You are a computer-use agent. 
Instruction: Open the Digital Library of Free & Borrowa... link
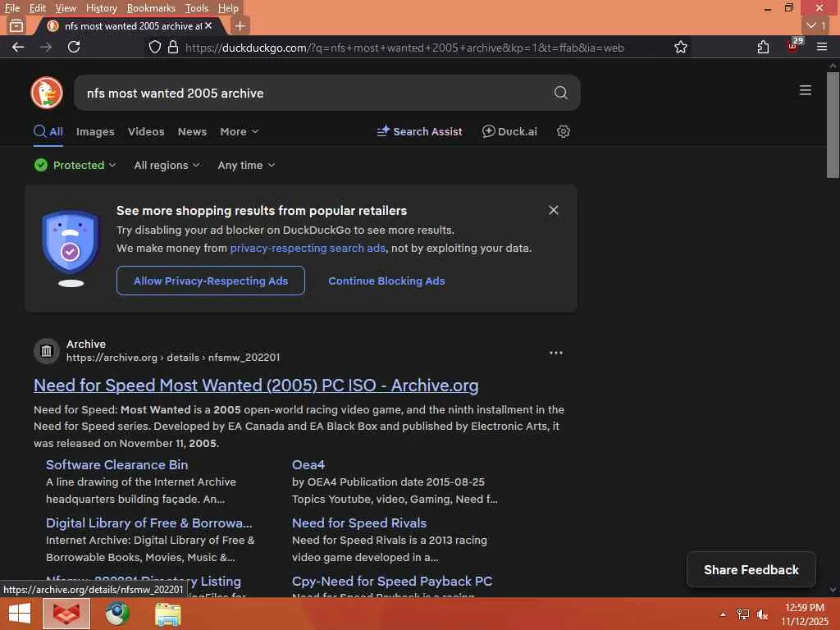click(x=149, y=523)
